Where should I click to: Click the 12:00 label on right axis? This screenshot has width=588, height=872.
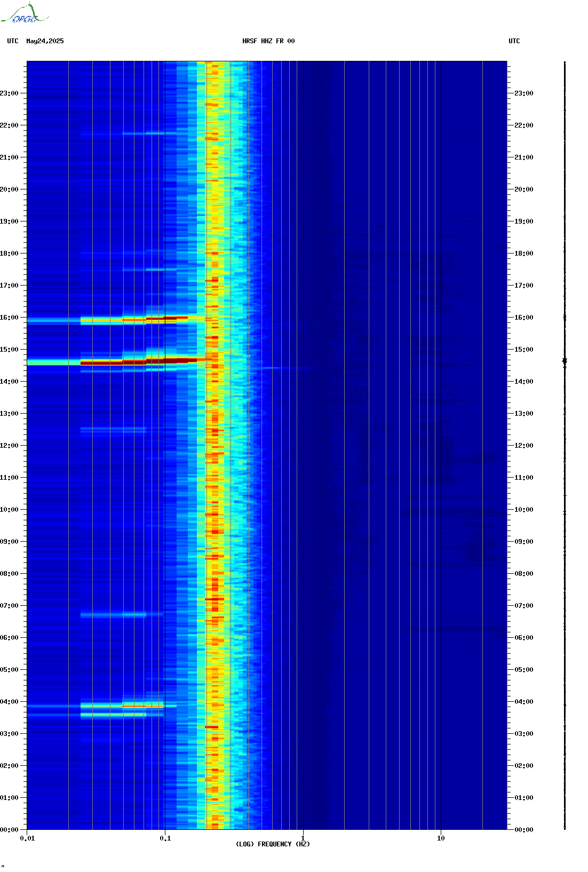(x=523, y=446)
